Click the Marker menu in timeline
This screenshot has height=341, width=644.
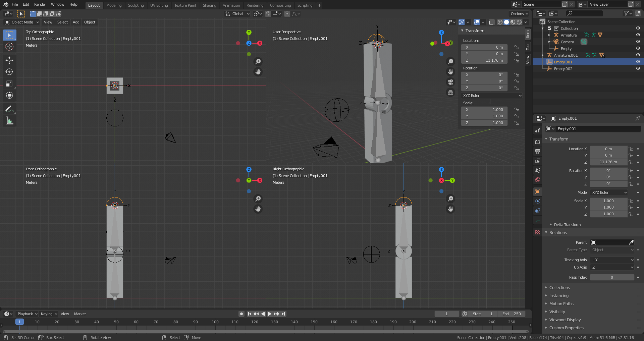[x=80, y=314]
